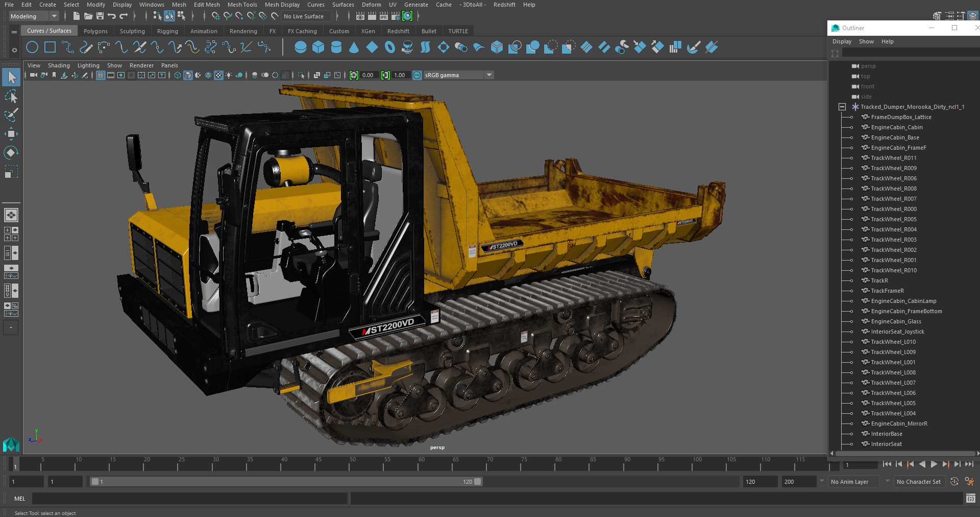Click the Loft surface shelf icon
The width and height of the screenshot is (980, 517).
425,48
